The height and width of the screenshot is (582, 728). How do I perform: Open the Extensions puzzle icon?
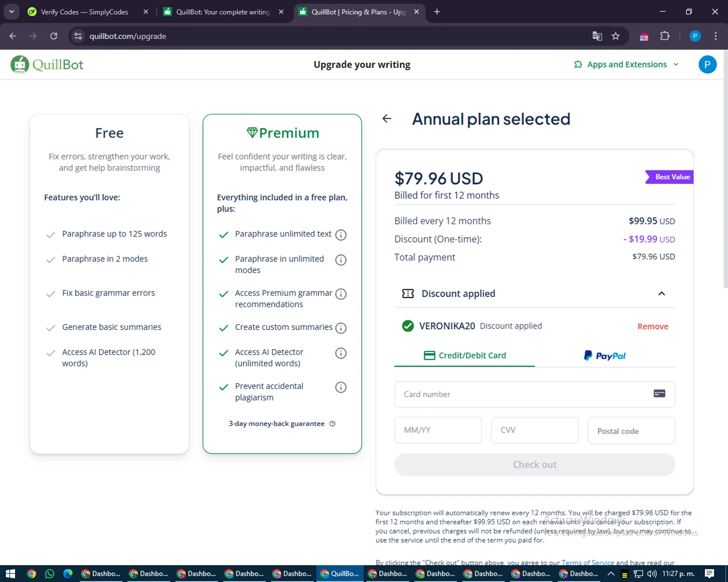(x=665, y=36)
